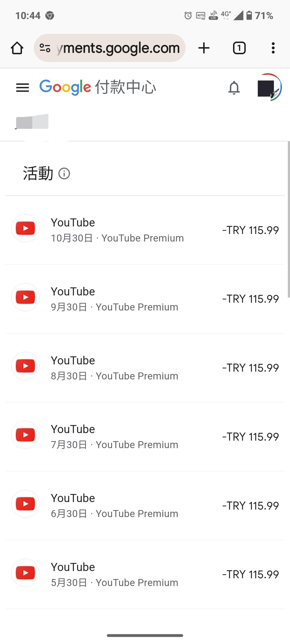
Task: Open the hamburger navigation menu
Action: [23, 87]
